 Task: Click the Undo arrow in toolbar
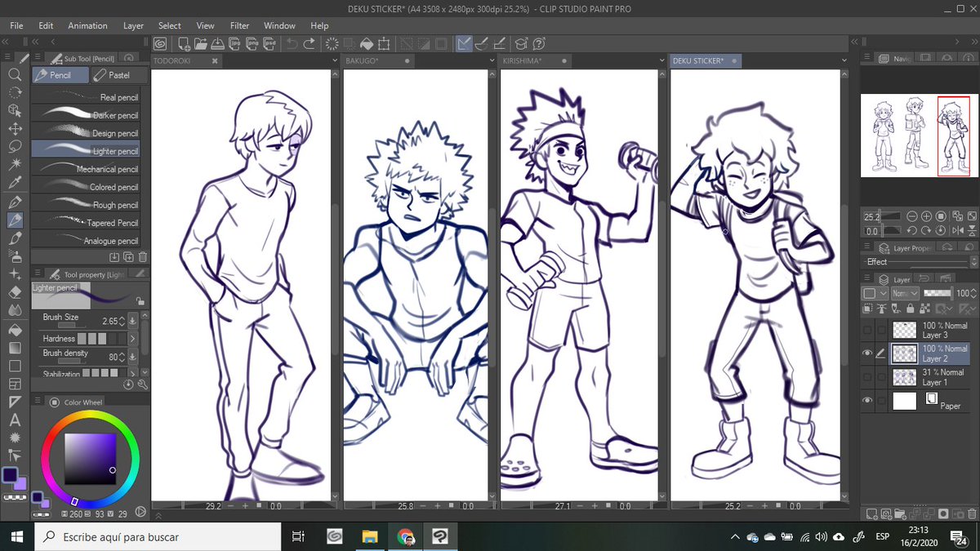click(x=292, y=44)
